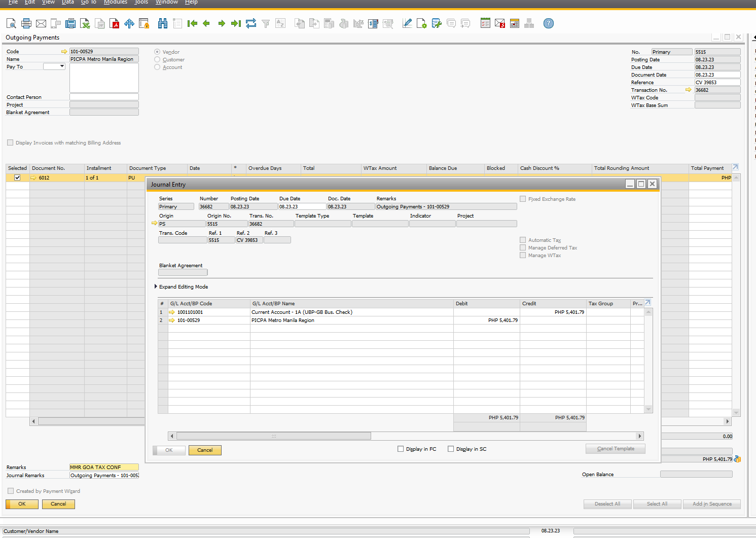The height and width of the screenshot is (538, 756).
Task: Click Cancel in the Journal Entry dialog
Action: click(205, 450)
